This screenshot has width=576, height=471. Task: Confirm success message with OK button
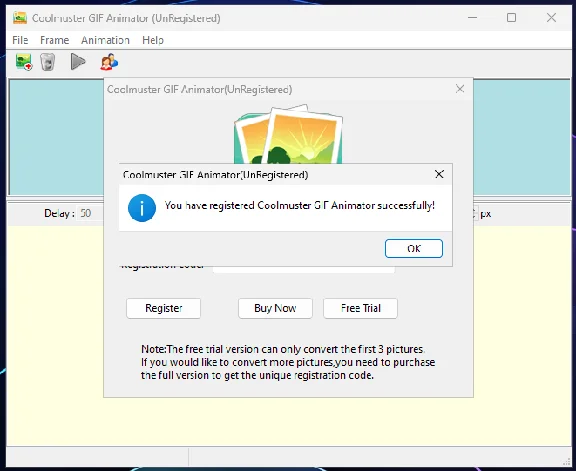414,249
